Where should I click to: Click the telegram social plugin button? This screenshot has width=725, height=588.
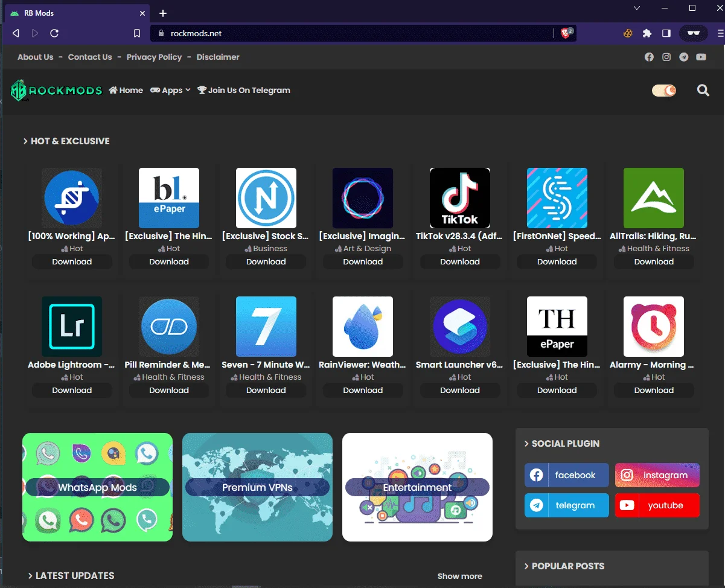pyautogui.click(x=567, y=505)
